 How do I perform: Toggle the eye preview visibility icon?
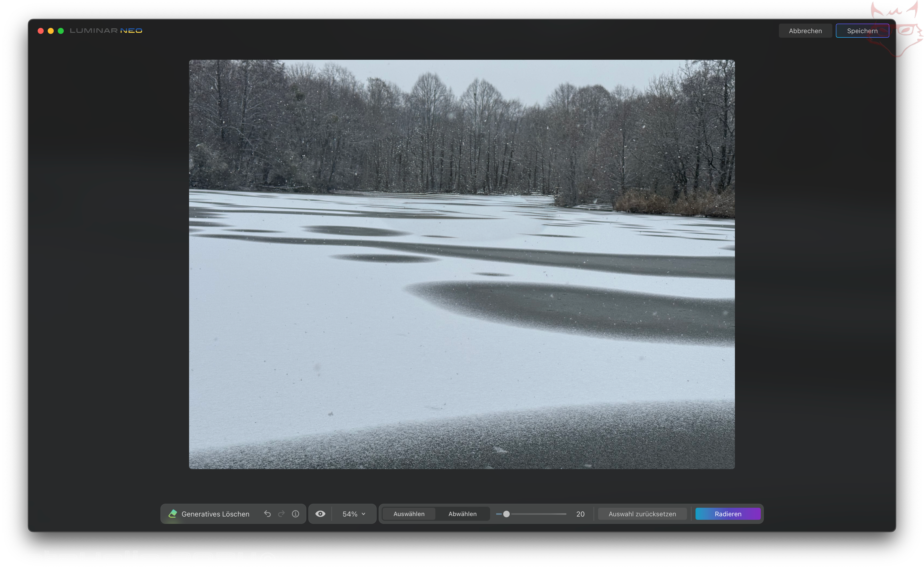pos(320,514)
